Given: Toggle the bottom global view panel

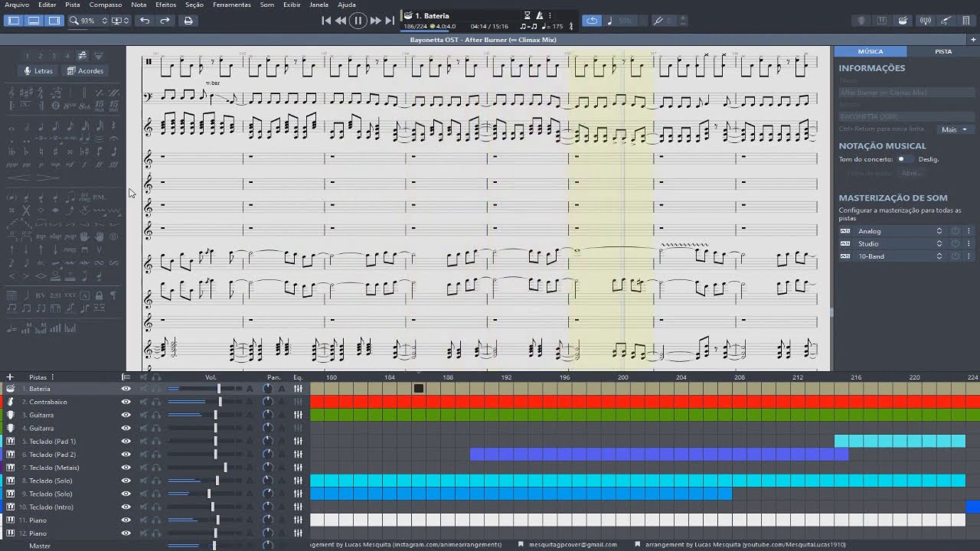Looking at the screenshot, I should (x=34, y=21).
